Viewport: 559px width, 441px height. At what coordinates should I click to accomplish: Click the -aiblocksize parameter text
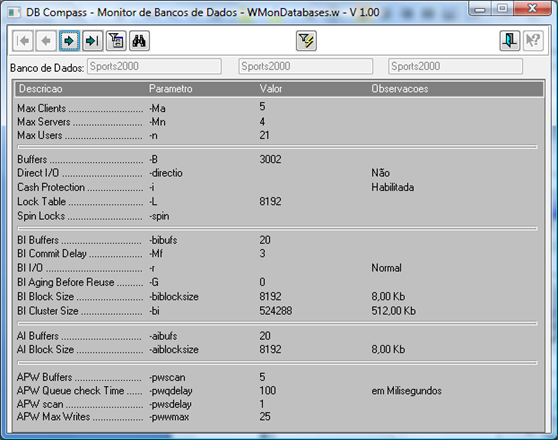[174, 349]
